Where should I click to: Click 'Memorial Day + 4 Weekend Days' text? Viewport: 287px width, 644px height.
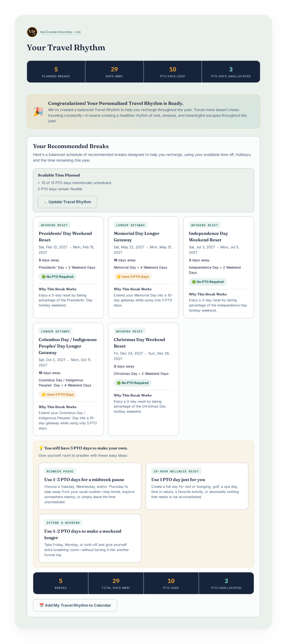[140, 267]
